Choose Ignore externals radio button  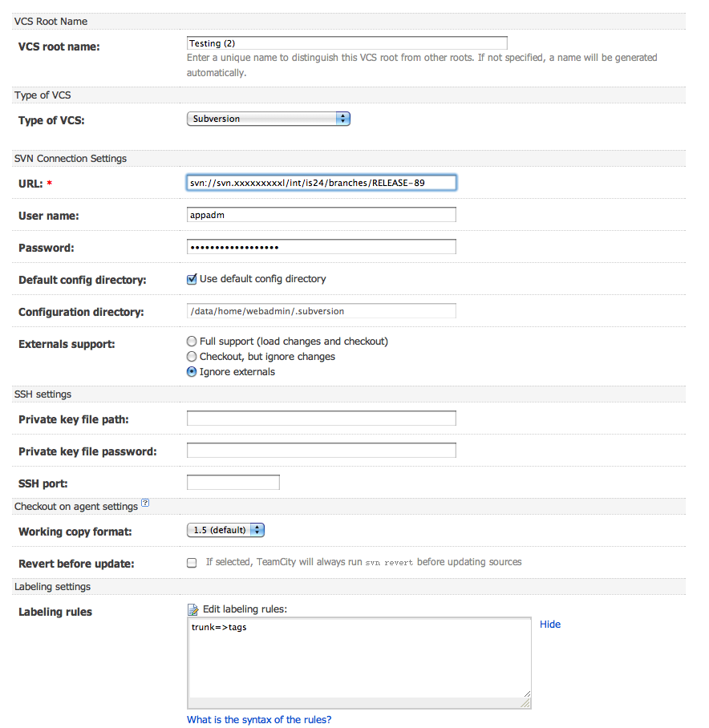pyautogui.click(x=192, y=372)
